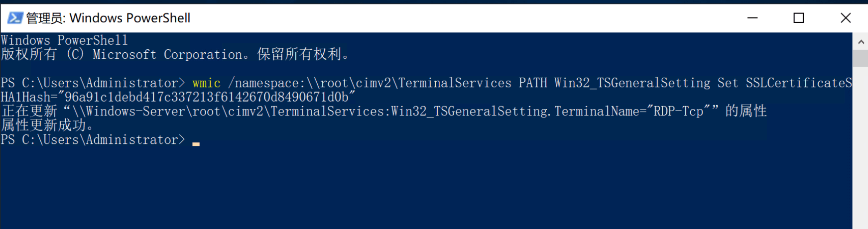The height and width of the screenshot is (229, 868).
Task: Minimize the PowerShell window
Action: pos(752,18)
